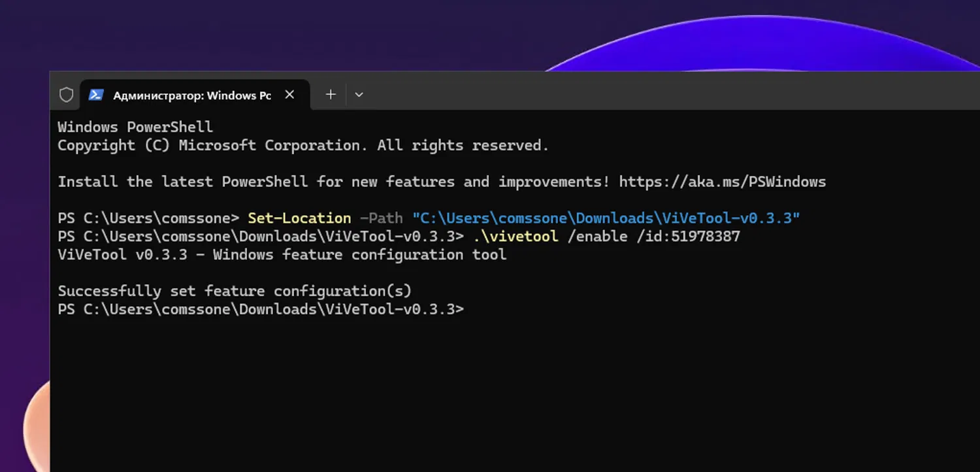The height and width of the screenshot is (472, 980).
Task: Click the "Copyright (C) Microsoft Corporation" line
Action: pos(303,145)
